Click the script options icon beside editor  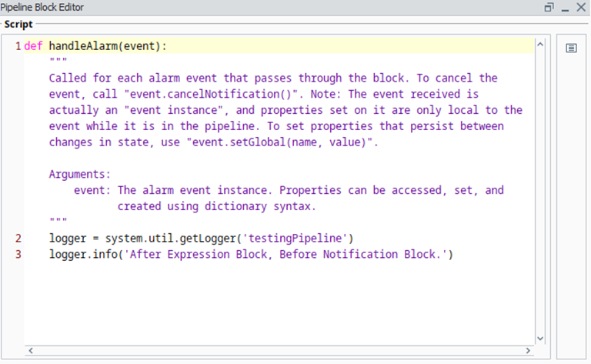coord(571,48)
